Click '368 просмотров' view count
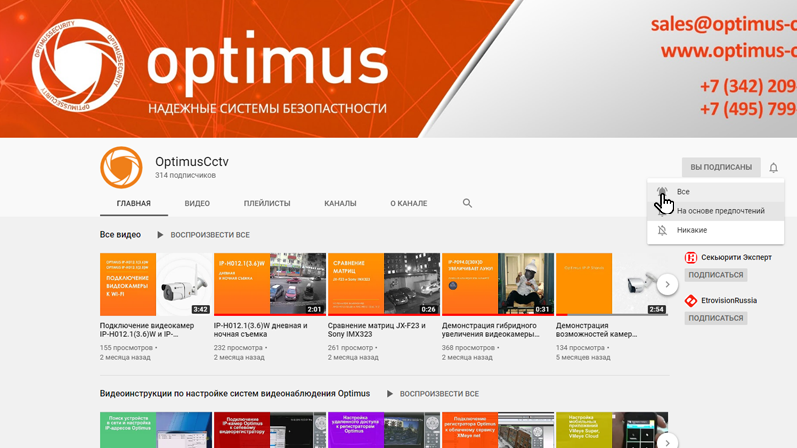This screenshot has height=448, width=797. point(468,348)
